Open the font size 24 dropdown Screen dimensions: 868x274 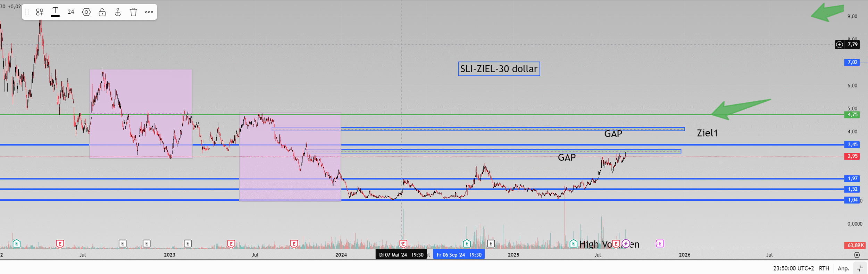click(x=71, y=12)
